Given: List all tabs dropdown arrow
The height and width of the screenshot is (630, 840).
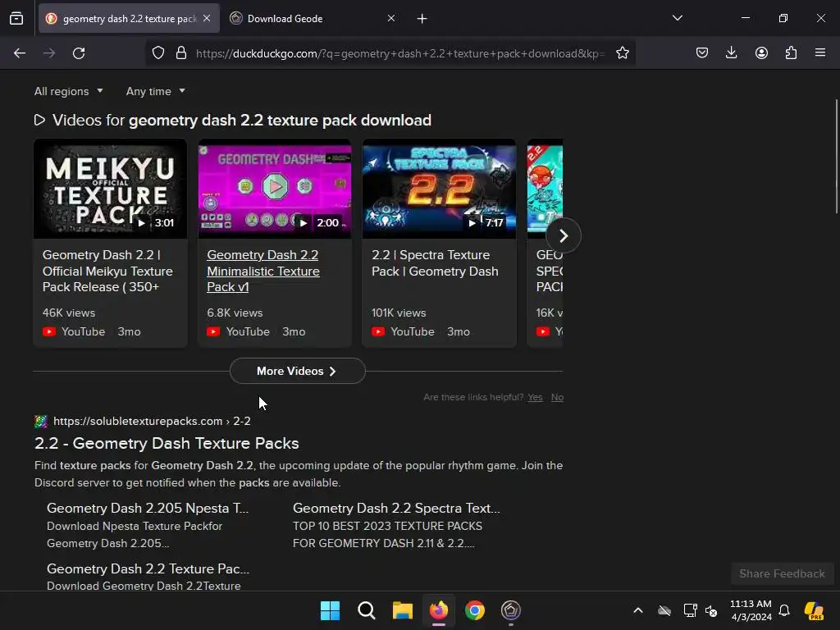Looking at the screenshot, I should [x=677, y=18].
